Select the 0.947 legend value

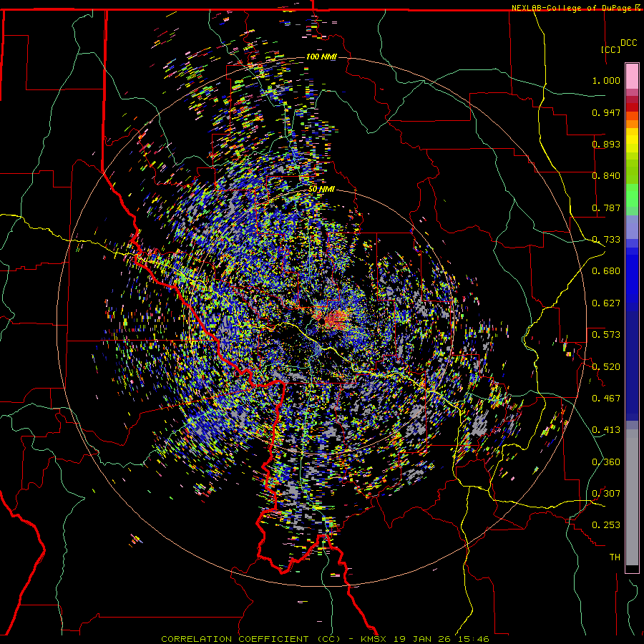(x=606, y=112)
